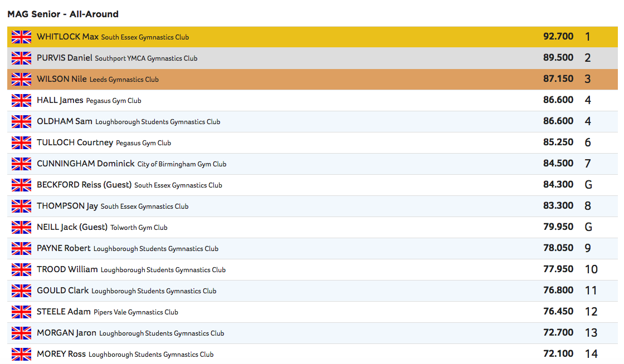
Task: Click rank number 10 for TROOD William
Action: pyautogui.click(x=591, y=270)
